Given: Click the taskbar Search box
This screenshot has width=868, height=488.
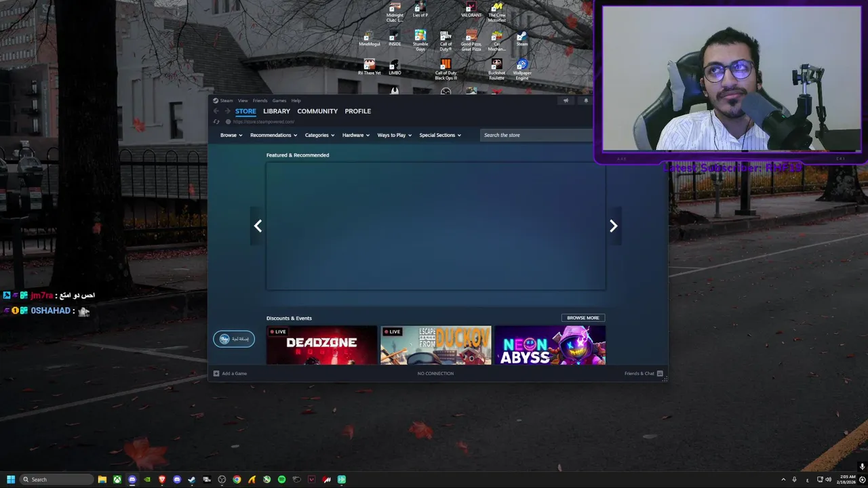Looking at the screenshot, I should coord(57,479).
